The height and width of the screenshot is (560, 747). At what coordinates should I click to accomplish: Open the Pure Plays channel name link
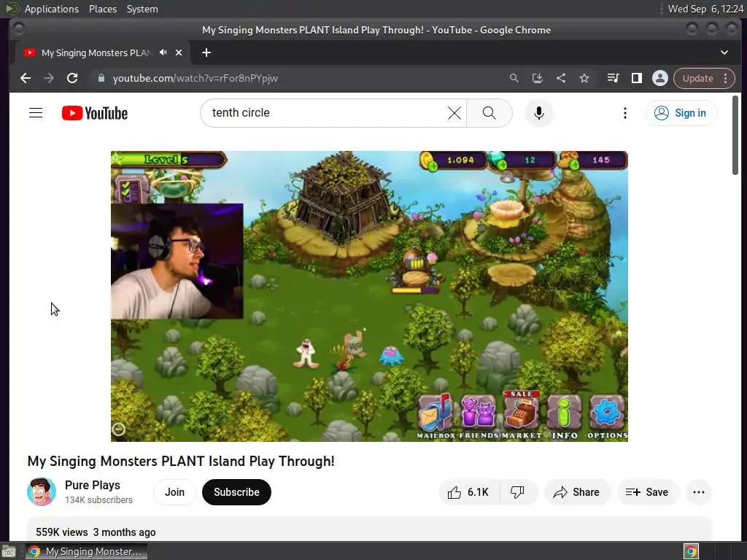93,485
